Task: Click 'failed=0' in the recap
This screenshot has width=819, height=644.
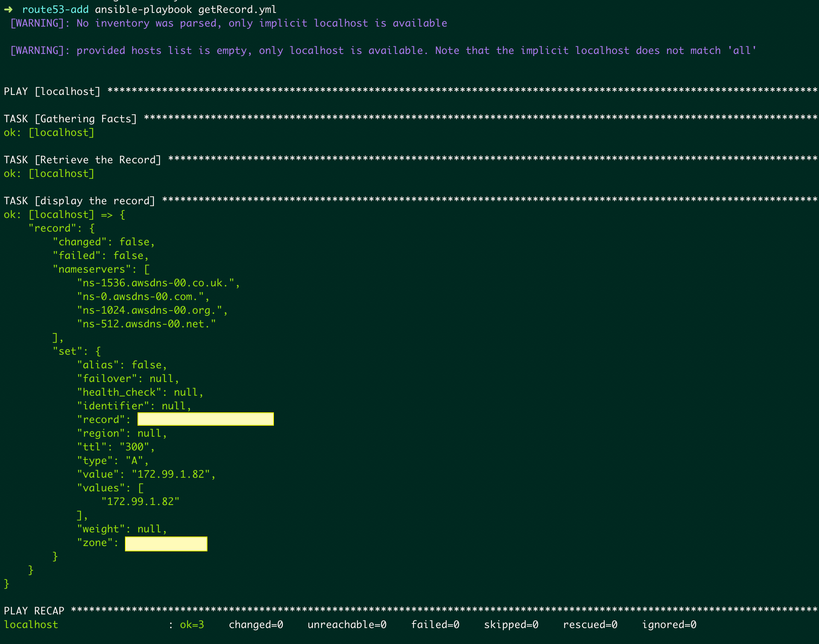Action: (435, 625)
